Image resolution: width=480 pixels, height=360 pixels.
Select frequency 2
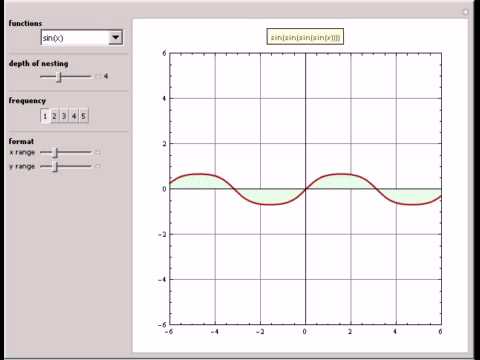(x=54, y=116)
